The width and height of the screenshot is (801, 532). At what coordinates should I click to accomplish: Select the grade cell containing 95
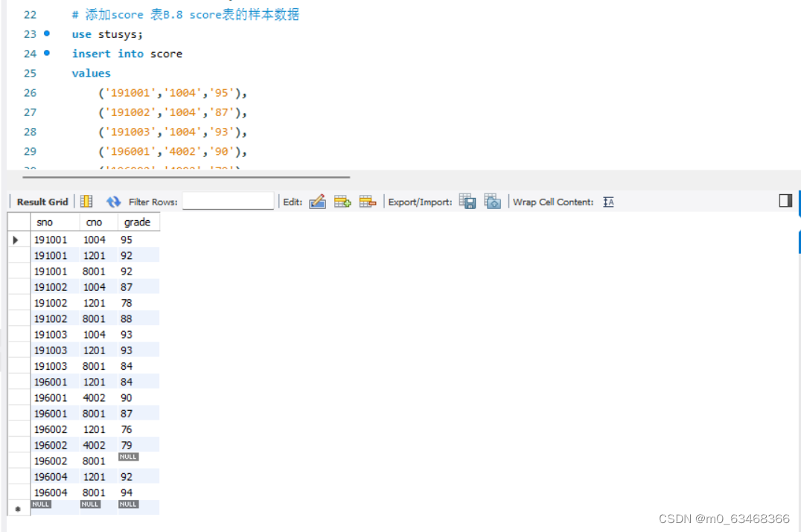(127, 239)
